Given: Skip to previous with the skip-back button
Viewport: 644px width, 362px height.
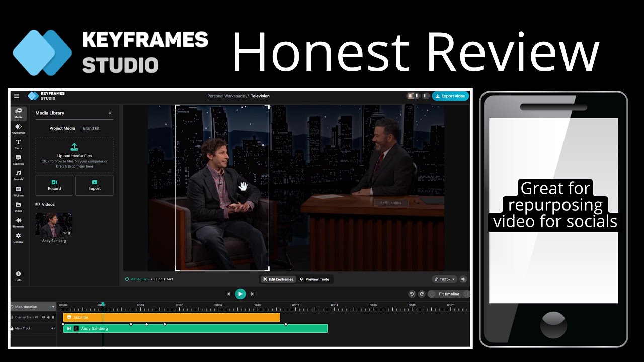Looking at the screenshot, I should [228, 294].
